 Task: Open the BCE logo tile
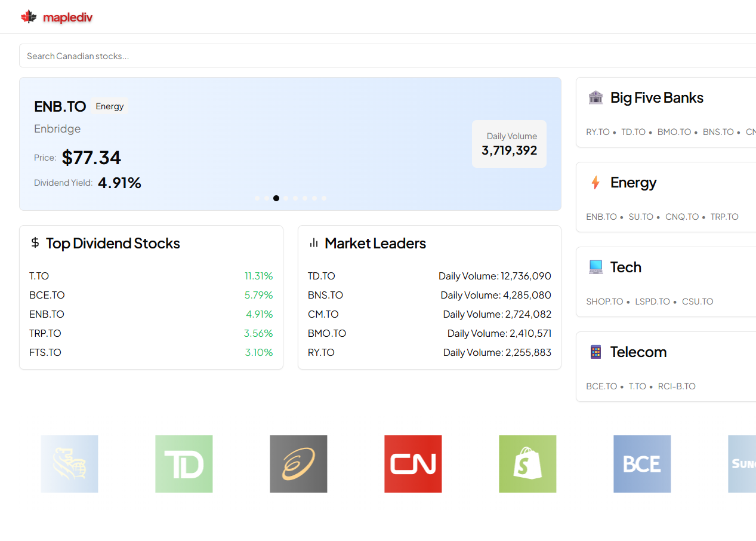[x=642, y=464]
